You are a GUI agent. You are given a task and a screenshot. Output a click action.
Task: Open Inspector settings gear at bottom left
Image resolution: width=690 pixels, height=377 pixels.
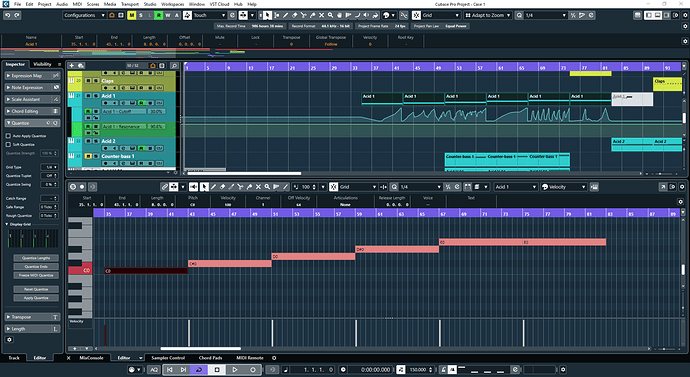[9, 340]
